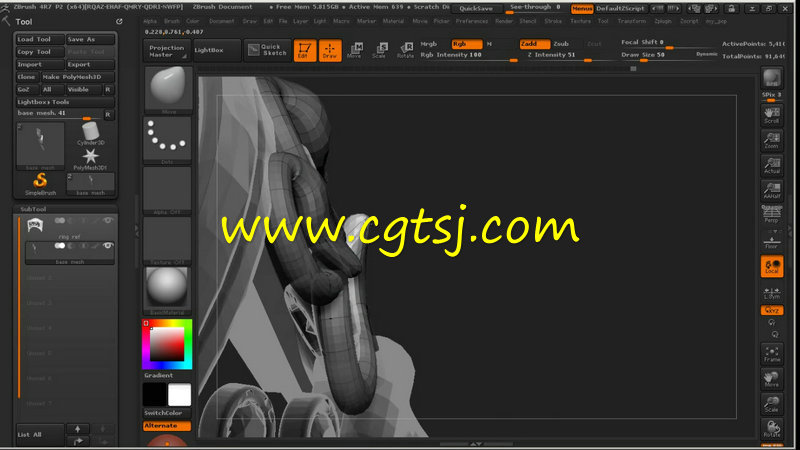
Task: Open the Transform menu
Action: 632,21
